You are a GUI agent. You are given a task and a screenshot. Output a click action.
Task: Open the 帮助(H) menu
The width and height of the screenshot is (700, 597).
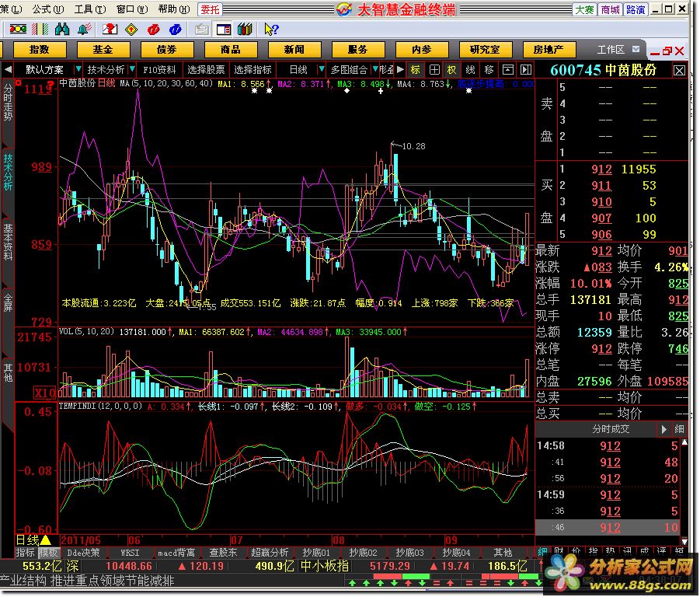coord(174,9)
